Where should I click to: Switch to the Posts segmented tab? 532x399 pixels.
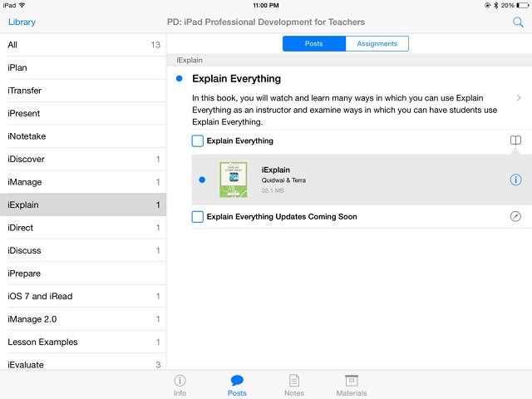click(x=314, y=44)
